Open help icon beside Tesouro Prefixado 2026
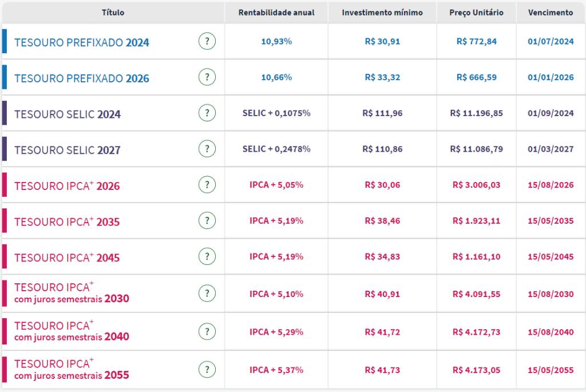 (x=207, y=77)
